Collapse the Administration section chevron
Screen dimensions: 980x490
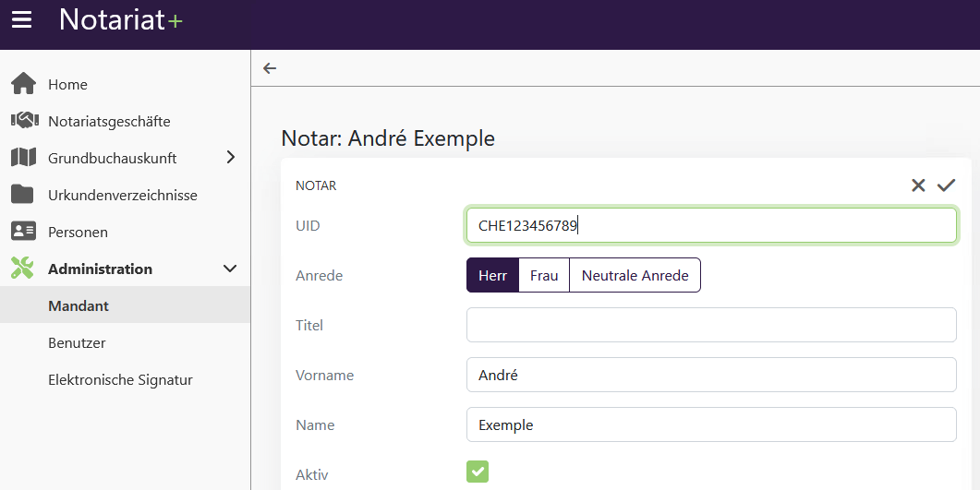pos(230,269)
